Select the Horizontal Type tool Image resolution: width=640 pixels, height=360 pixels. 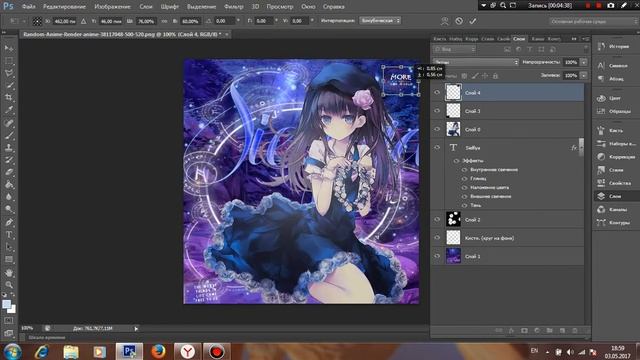coord(9,235)
